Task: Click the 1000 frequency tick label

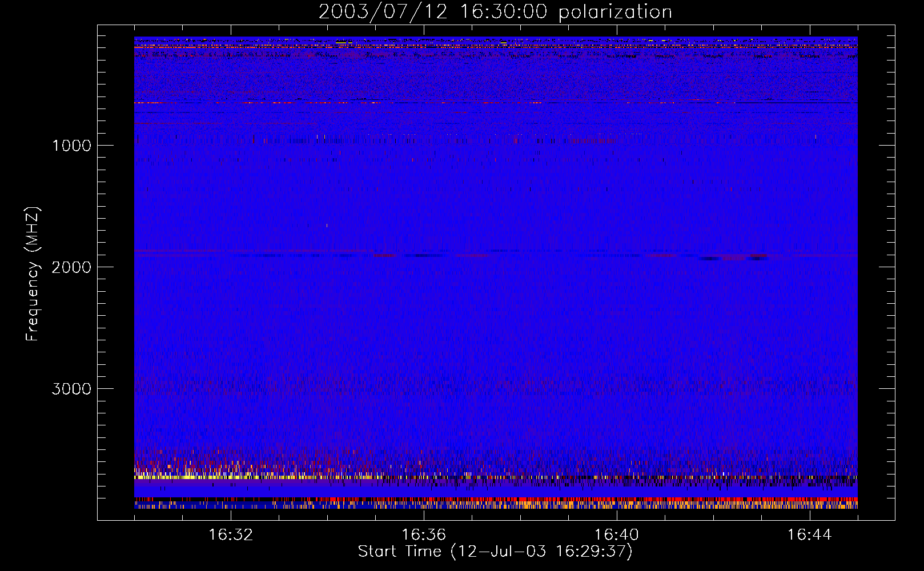Action: point(71,146)
